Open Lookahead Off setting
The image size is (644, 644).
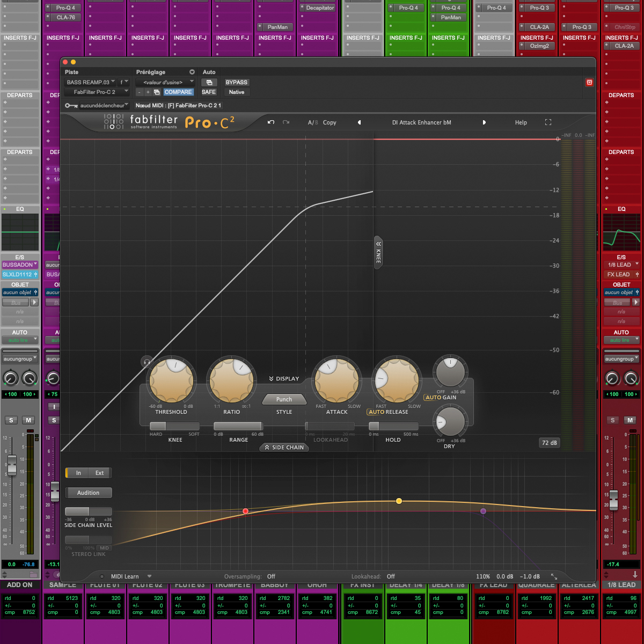coord(391,576)
